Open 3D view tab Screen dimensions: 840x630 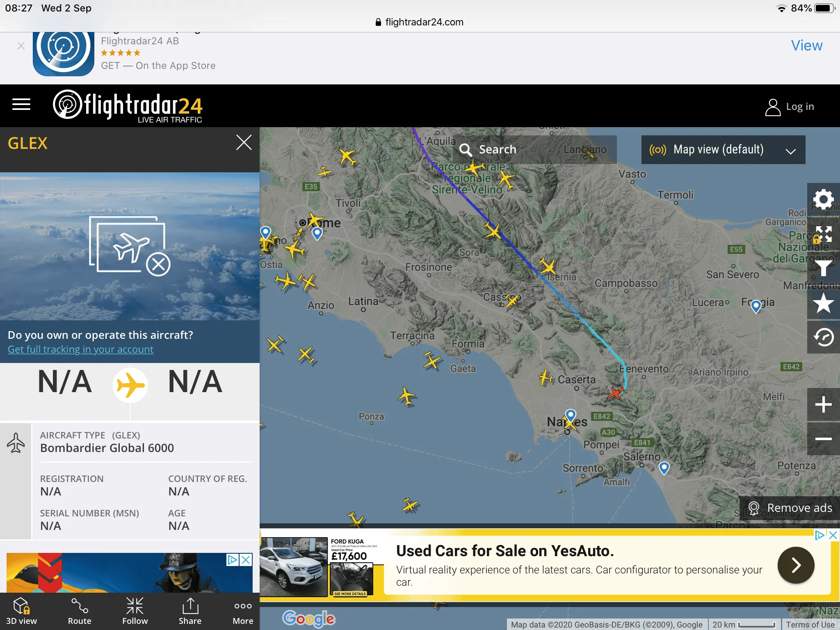21,611
